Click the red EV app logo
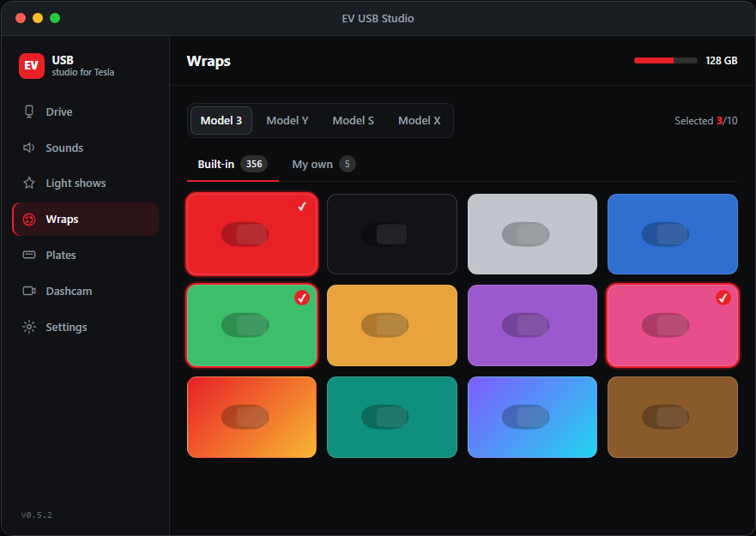Viewport: 756px width, 536px height. tap(32, 65)
